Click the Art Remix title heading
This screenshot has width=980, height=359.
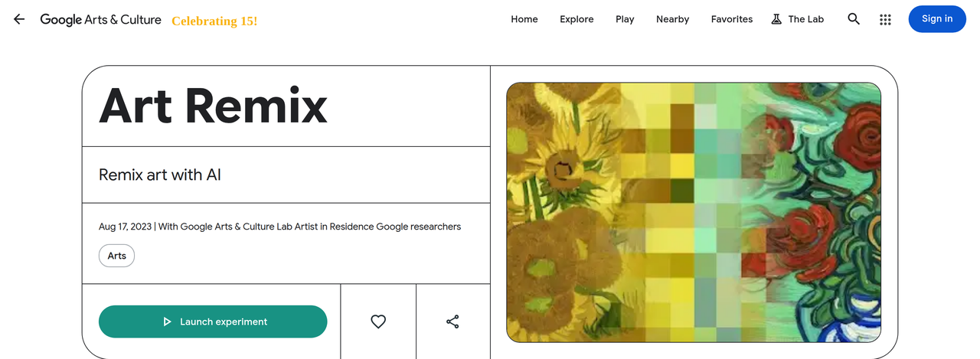point(213,106)
